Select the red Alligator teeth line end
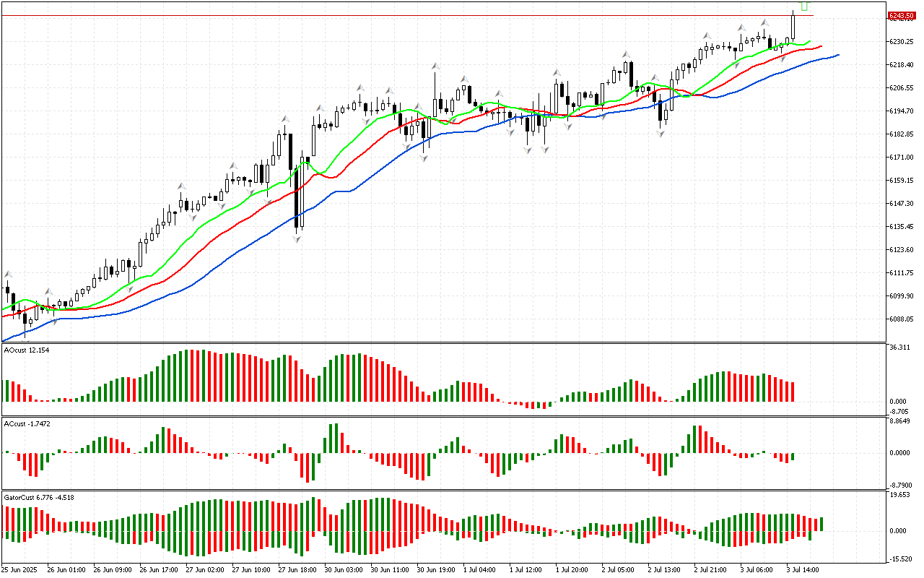 pos(820,46)
